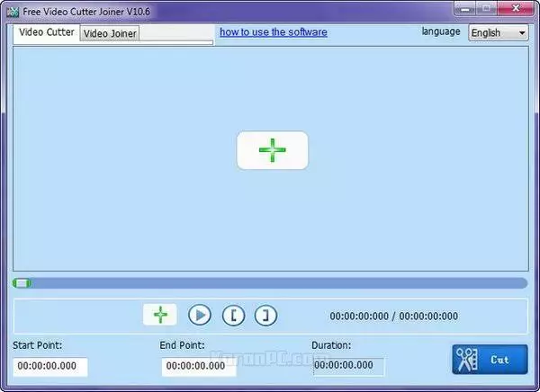This screenshot has height=392, width=540.
Task: Expand the language dropdown showing English
Action: point(499,32)
